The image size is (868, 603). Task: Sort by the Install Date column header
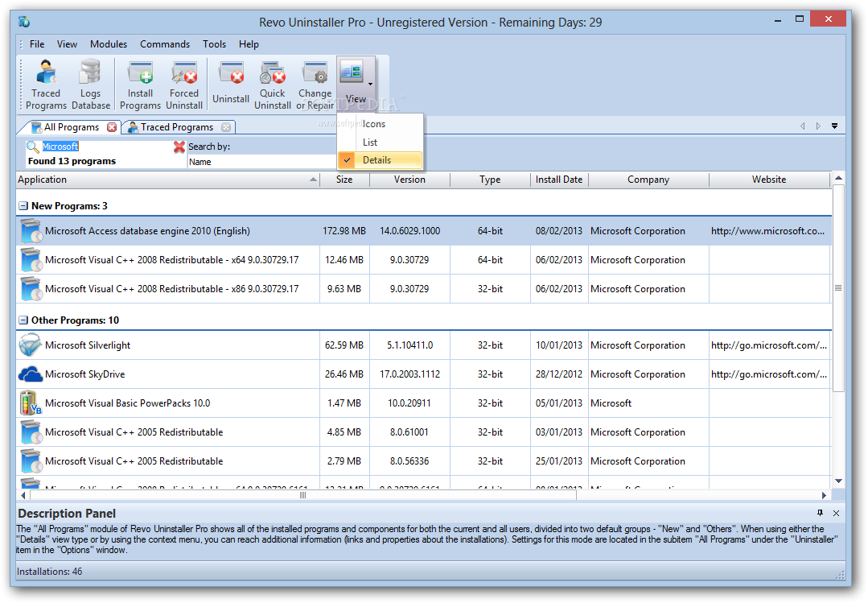[x=559, y=180]
